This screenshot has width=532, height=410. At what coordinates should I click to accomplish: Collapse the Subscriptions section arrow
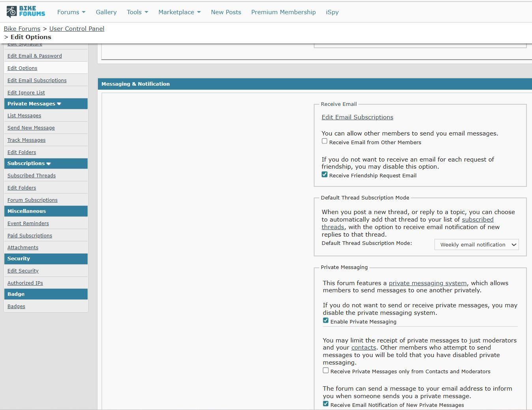49,164
